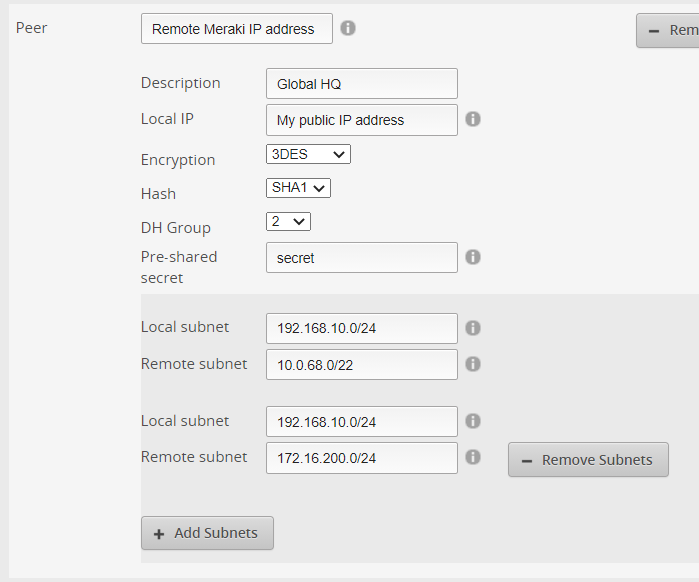Click the second Local subnet input field
This screenshot has height=582, width=699.
point(361,422)
